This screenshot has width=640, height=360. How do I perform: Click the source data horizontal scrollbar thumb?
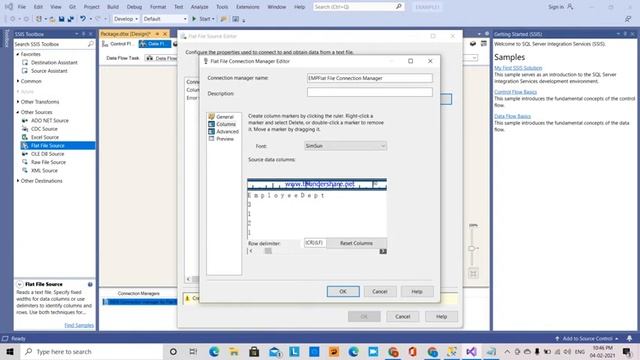pyautogui.click(x=268, y=251)
